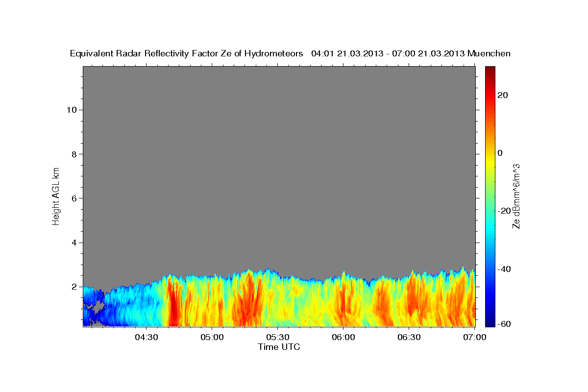This screenshot has width=588, height=392.
Task: Select the 06:30 time tick label
Action: tap(409, 337)
